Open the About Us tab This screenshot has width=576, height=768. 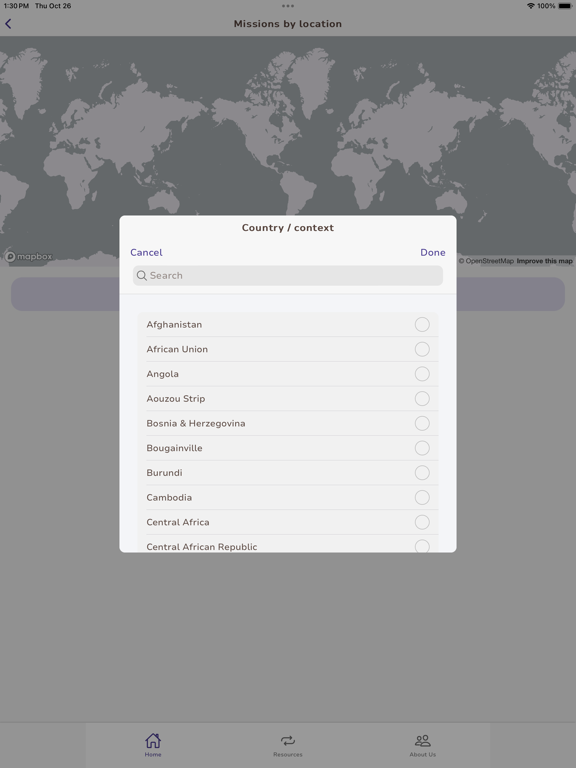422,745
